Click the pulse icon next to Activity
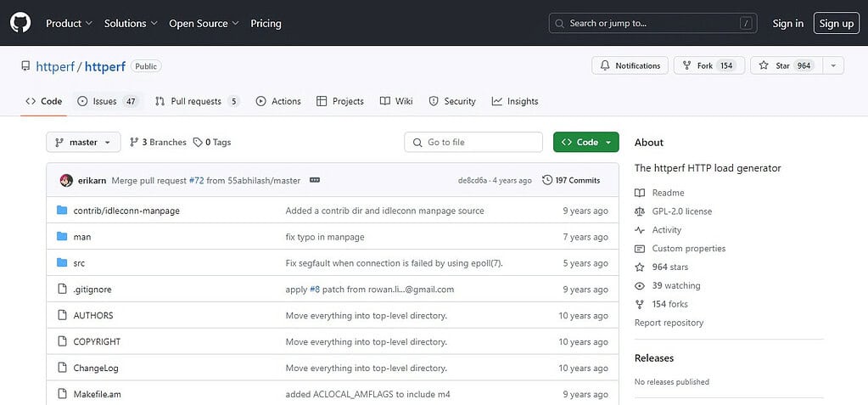This screenshot has height=405, width=868. tap(640, 230)
